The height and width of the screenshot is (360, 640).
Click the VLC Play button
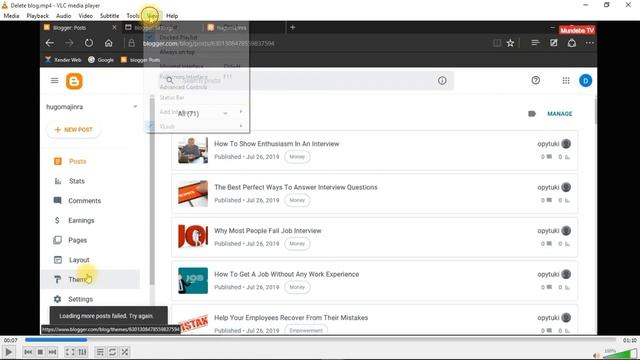point(8,352)
